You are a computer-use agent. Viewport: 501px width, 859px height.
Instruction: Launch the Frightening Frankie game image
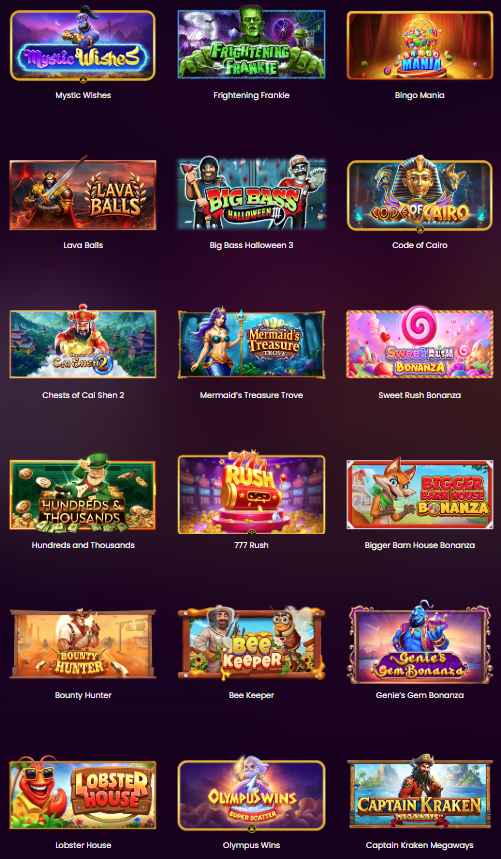[251, 44]
